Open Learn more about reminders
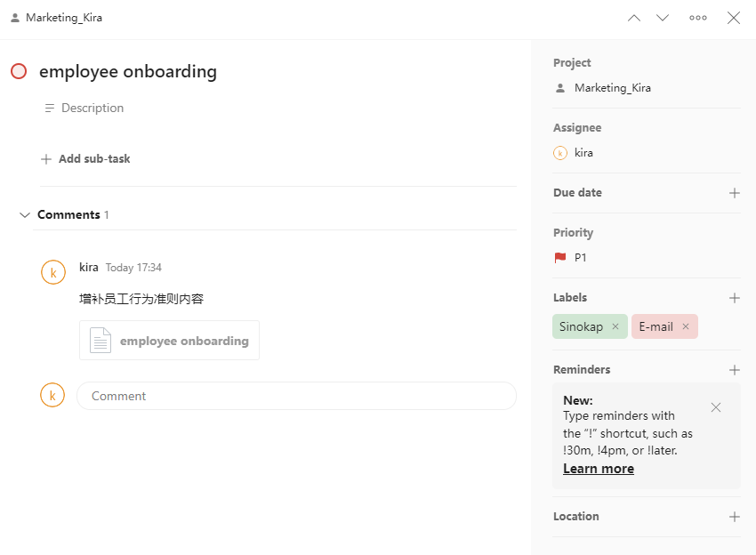 point(598,468)
